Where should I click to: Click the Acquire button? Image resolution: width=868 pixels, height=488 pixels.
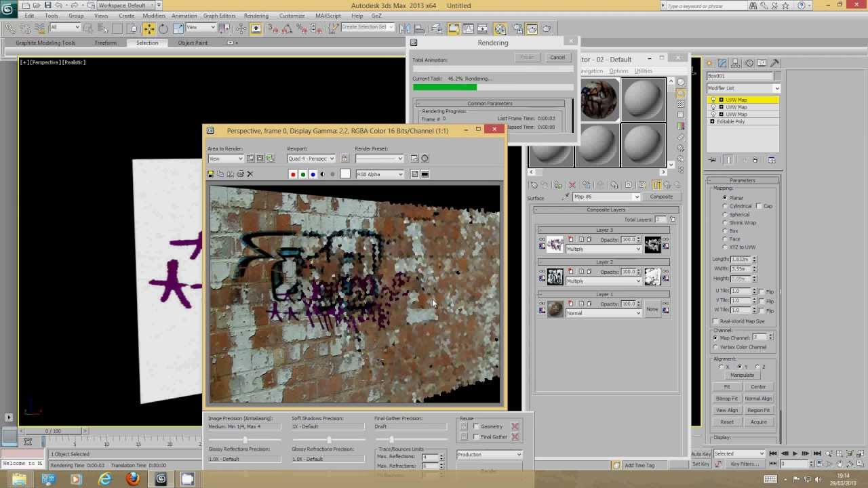tap(758, 422)
